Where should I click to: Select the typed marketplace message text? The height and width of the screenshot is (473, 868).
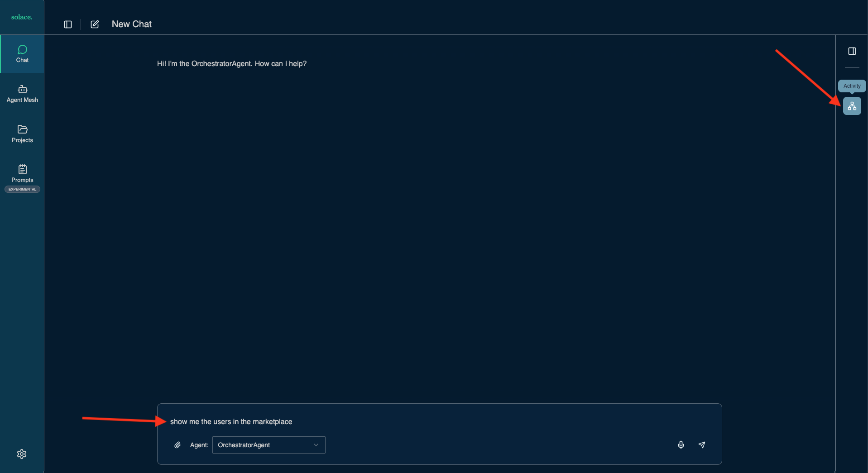(x=231, y=421)
